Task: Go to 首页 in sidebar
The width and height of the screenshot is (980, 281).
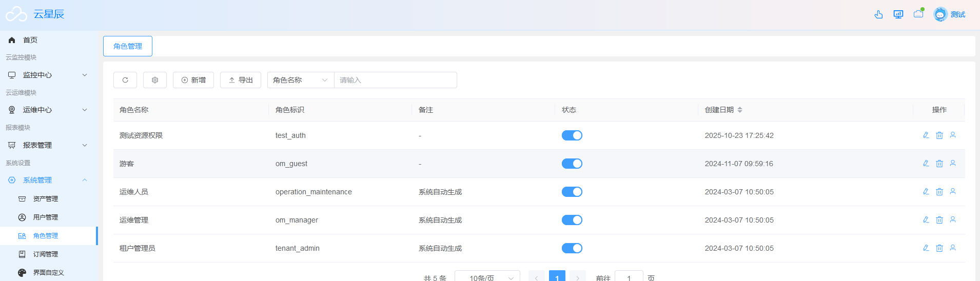Action: coord(49,40)
